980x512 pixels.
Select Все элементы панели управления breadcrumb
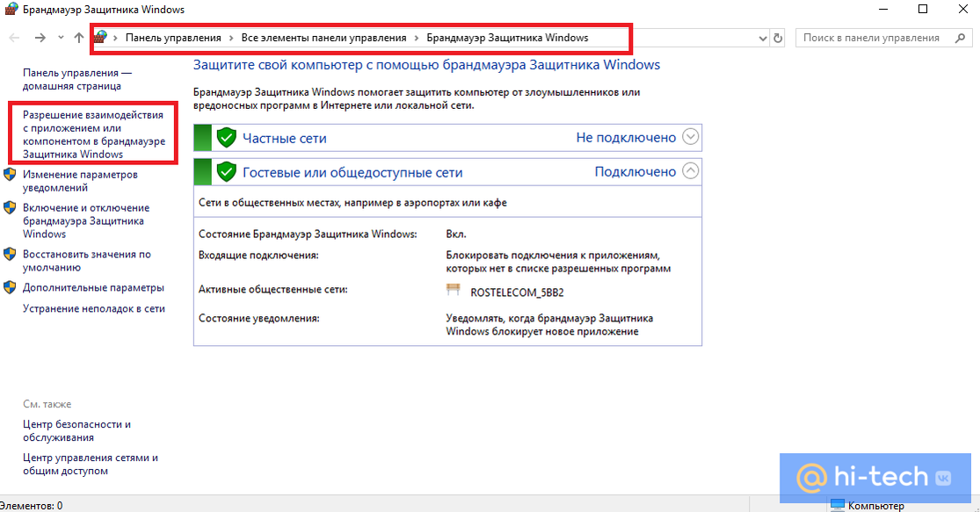(x=323, y=38)
